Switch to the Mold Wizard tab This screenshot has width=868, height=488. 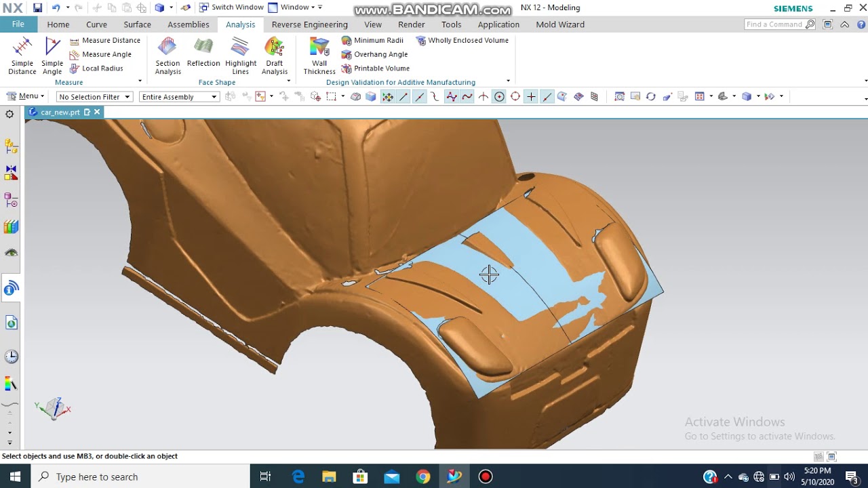coord(560,24)
